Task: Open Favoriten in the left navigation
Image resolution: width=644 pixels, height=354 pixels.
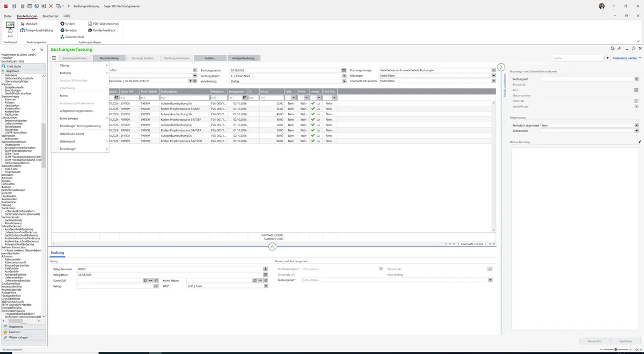Action: (23, 332)
